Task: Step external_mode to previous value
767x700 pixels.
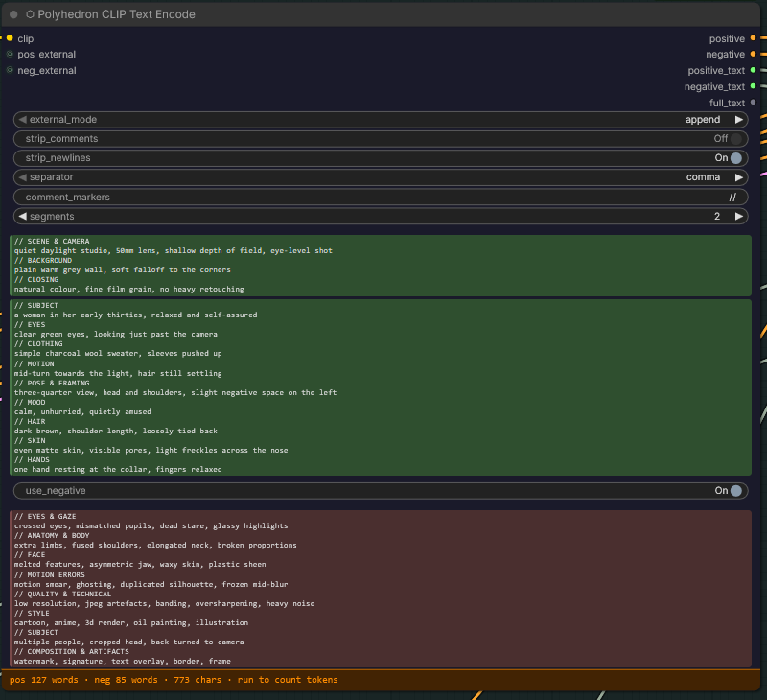Action: tap(22, 119)
